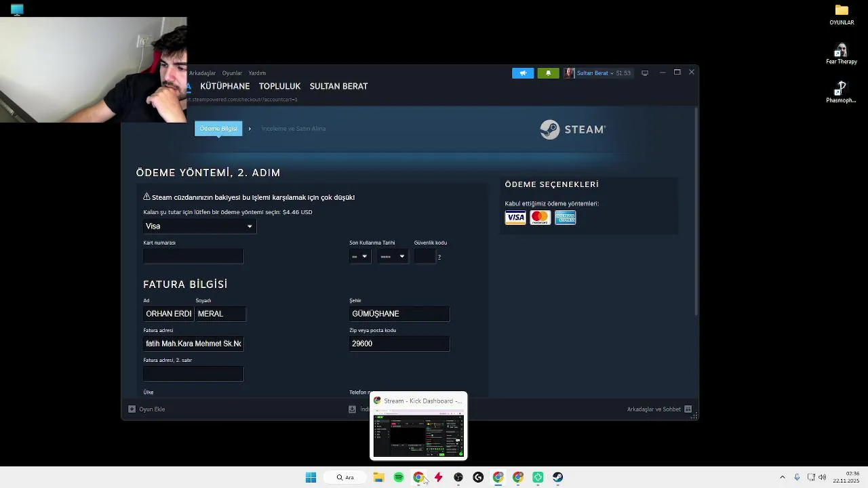Open the expiration year dropdown
This screenshot has width=868, height=488.
click(x=393, y=256)
